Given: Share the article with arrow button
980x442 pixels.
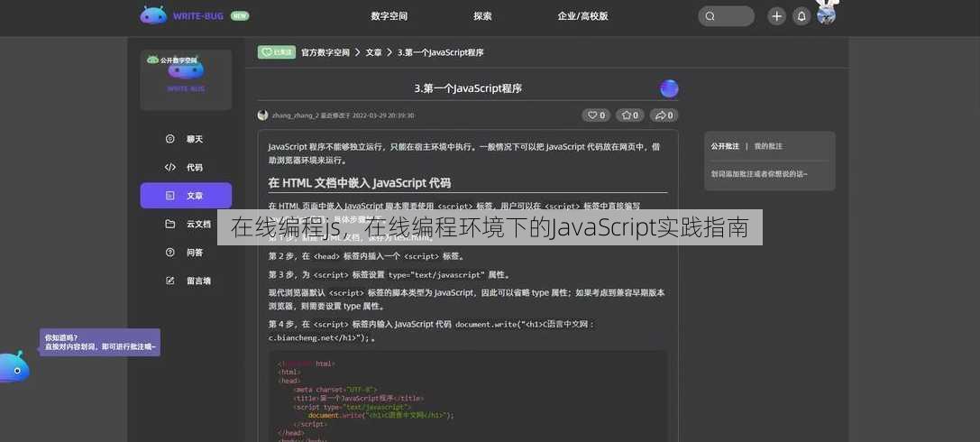Looking at the screenshot, I should tap(664, 115).
